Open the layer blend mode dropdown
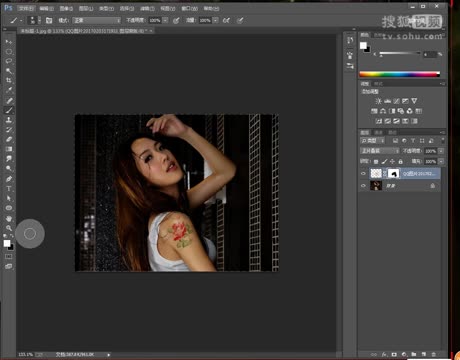Screen dimensions: 460x360 point(379,151)
